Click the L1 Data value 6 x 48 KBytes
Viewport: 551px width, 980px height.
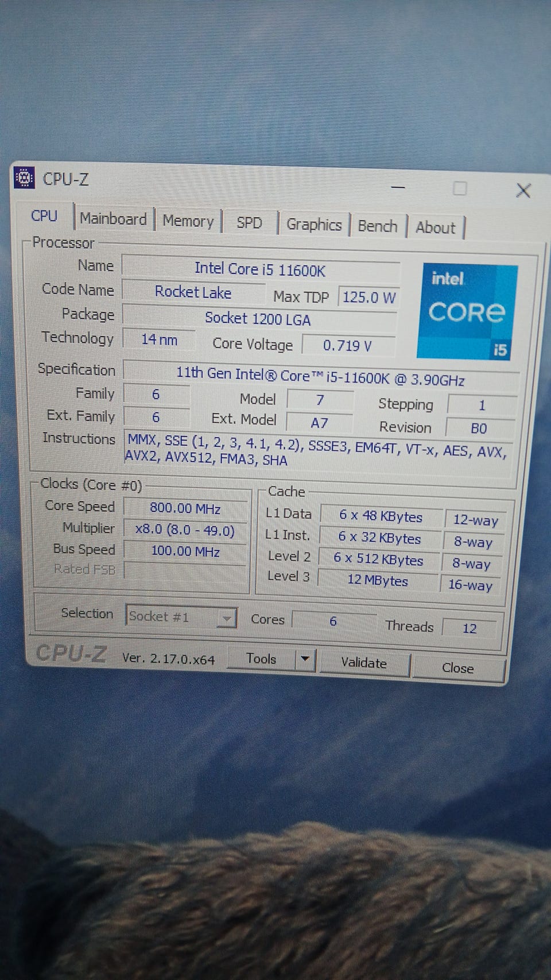pos(381,516)
